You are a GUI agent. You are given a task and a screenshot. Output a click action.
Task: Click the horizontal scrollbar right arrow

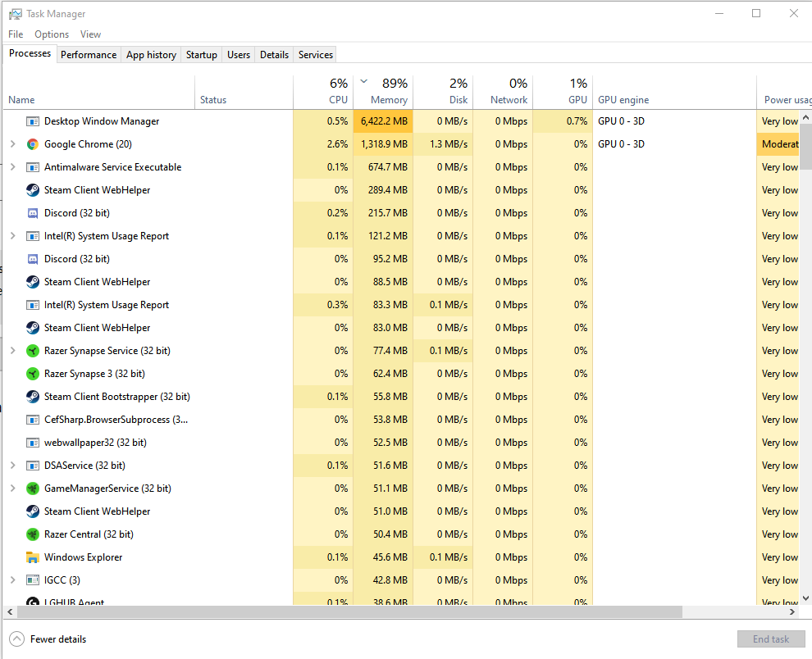pos(792,612)
